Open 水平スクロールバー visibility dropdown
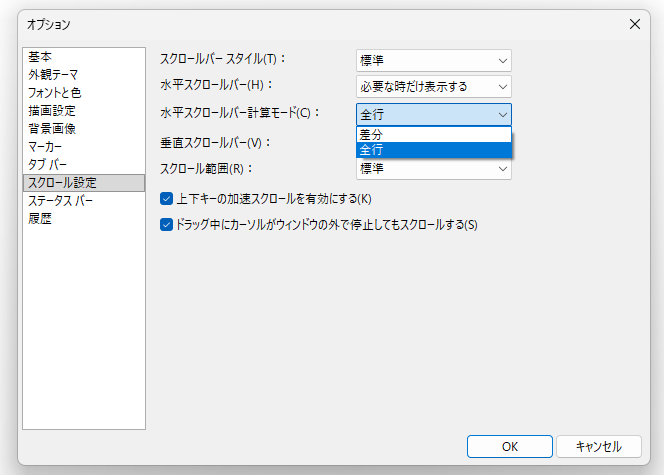Image resolution: width=664 pixels, height=475 pixels. tap(434, 87)
